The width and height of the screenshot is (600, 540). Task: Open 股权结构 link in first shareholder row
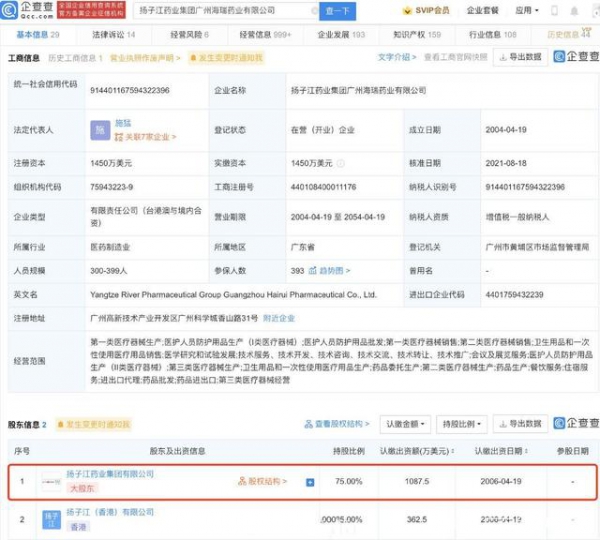(x=262, y=481)
